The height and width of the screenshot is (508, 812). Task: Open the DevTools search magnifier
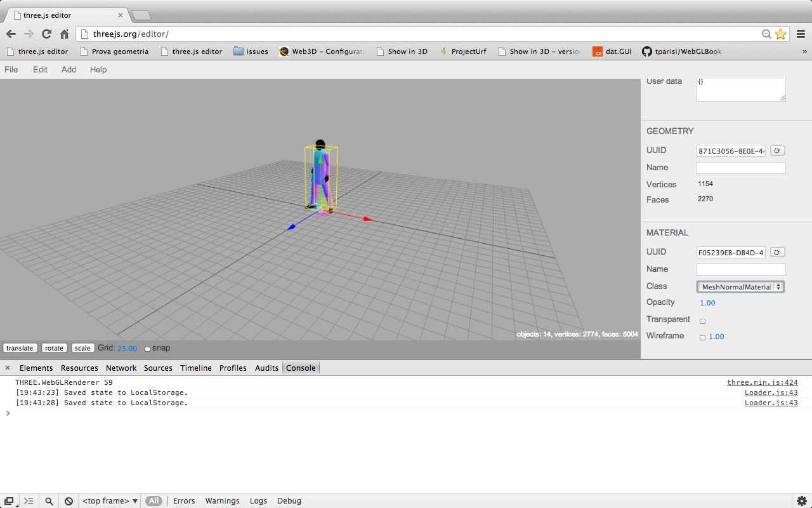[49, 501]
